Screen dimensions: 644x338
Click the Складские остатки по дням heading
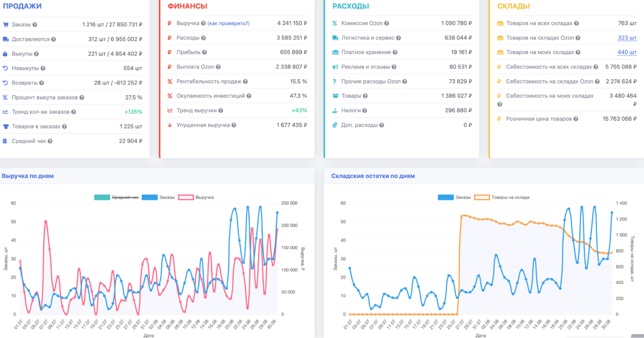coord(373,176)
